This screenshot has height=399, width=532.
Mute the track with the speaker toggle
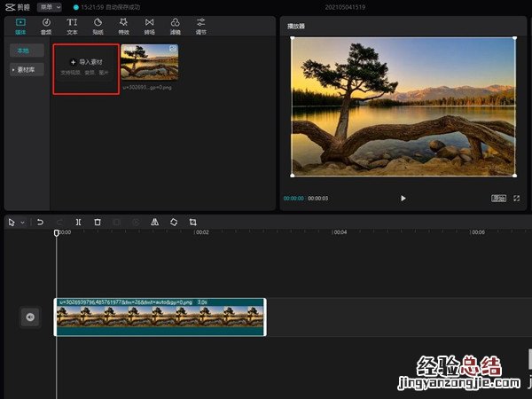(x=30, y=317)
